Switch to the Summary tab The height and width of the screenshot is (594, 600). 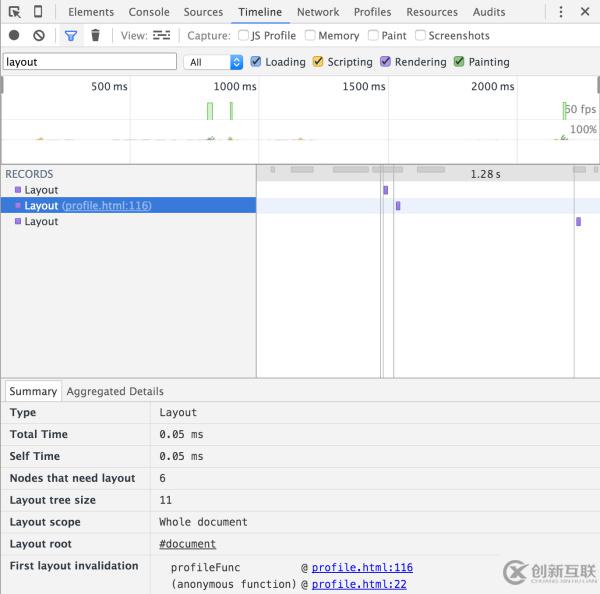(33, 391)
